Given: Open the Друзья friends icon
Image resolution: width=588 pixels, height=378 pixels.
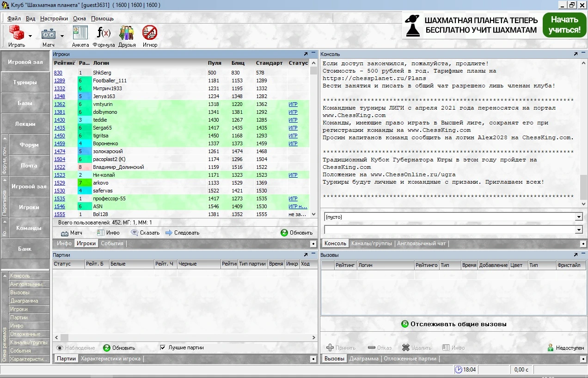Looking at the screenshot, I should 127,33.
